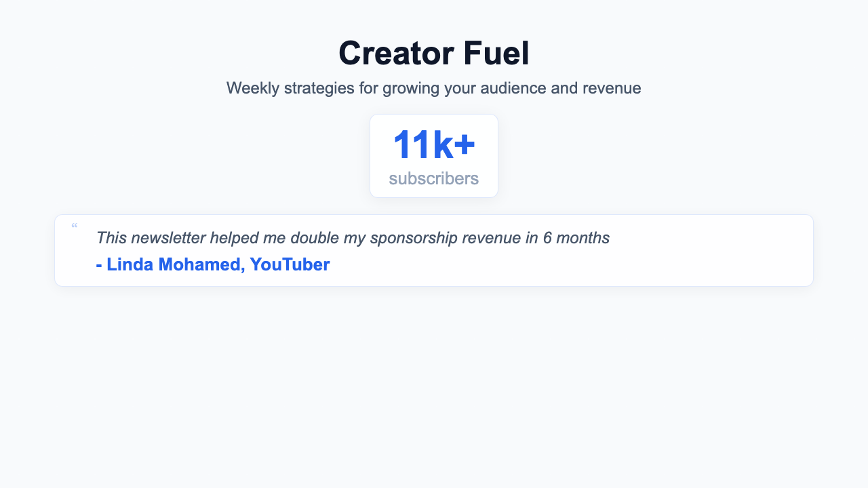The height and width of the screenshot is (488, 868).
Task: Click the weekly strategies subtitle text
Action: pyautogui.click(x=433, y=88)
